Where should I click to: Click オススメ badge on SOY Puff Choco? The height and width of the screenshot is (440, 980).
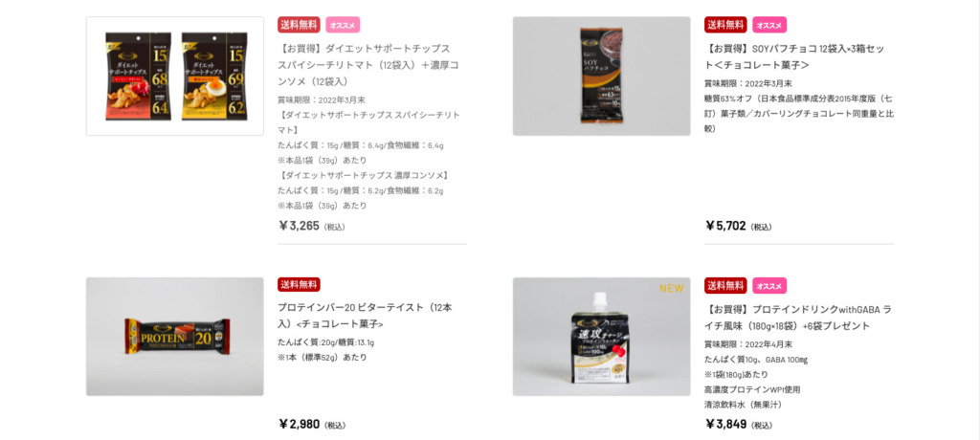769,25
